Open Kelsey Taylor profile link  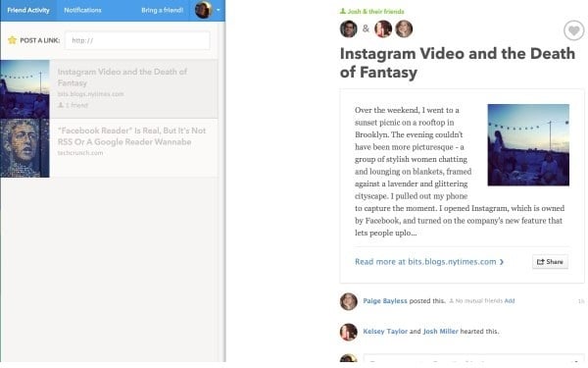[x=385, y=332]
